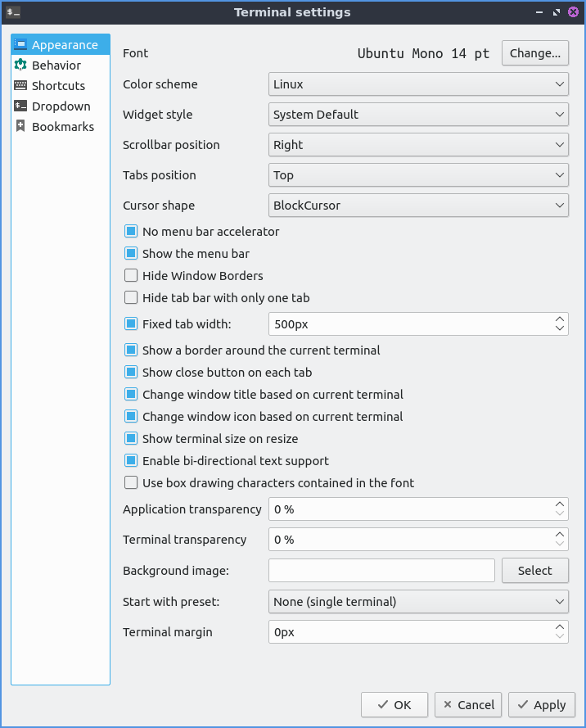The width and height of the screenshot is (586, 728).
Task: Click the Behavior gear icon
Action: pos(20,66)
